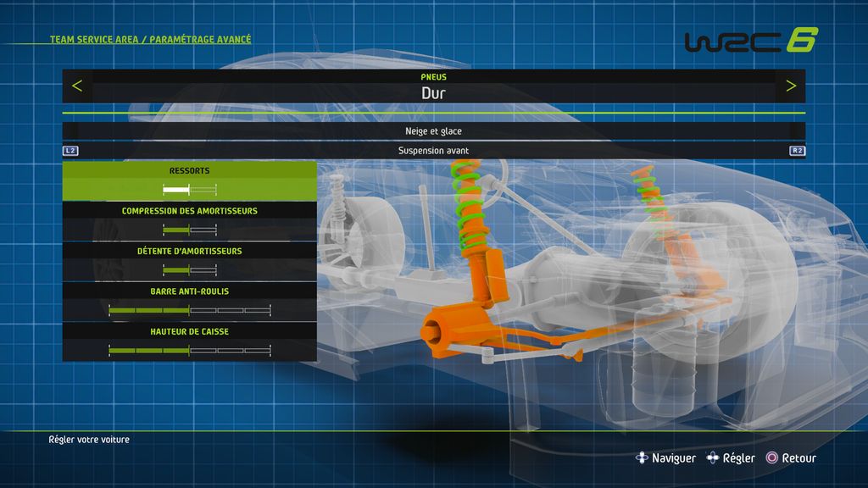Click the Naviguer hint label

[674, 458]
